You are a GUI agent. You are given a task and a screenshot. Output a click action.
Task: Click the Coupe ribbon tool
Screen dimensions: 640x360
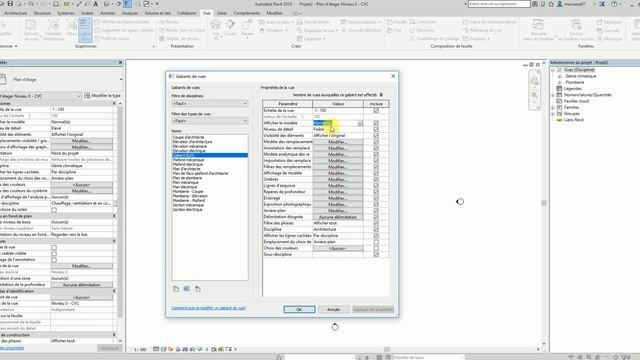[x=230, y=28]
